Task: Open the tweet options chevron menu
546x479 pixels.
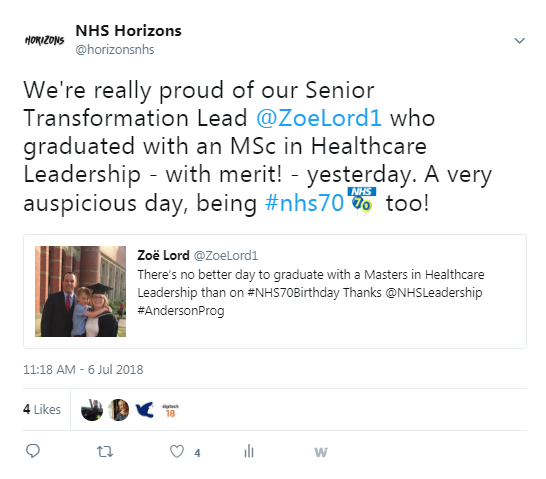Action: [x=520, y=41]
